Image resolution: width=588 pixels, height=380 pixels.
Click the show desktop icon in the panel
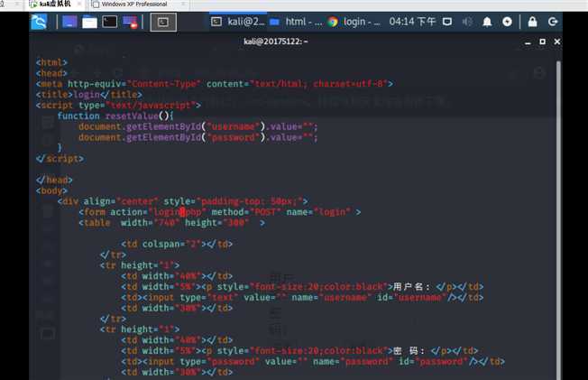tap(69, 22)
